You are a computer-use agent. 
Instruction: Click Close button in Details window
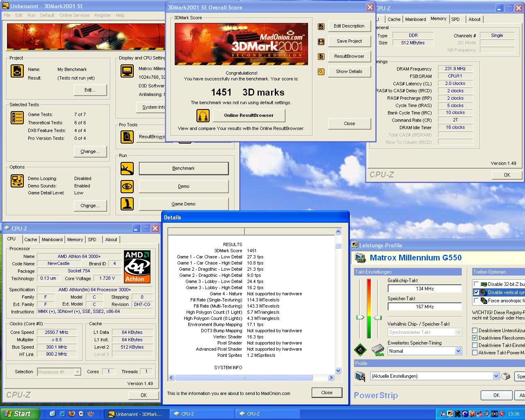point(327,393)
